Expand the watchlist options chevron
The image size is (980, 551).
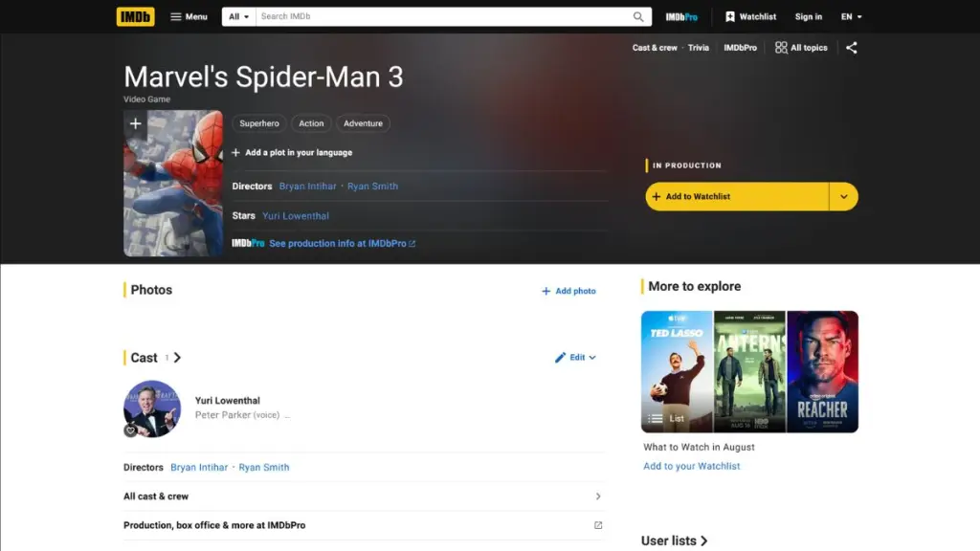pos(844,196)
